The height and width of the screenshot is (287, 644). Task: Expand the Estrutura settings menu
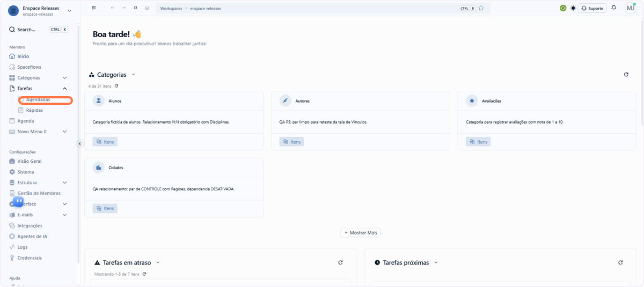[x=65, y=183]
